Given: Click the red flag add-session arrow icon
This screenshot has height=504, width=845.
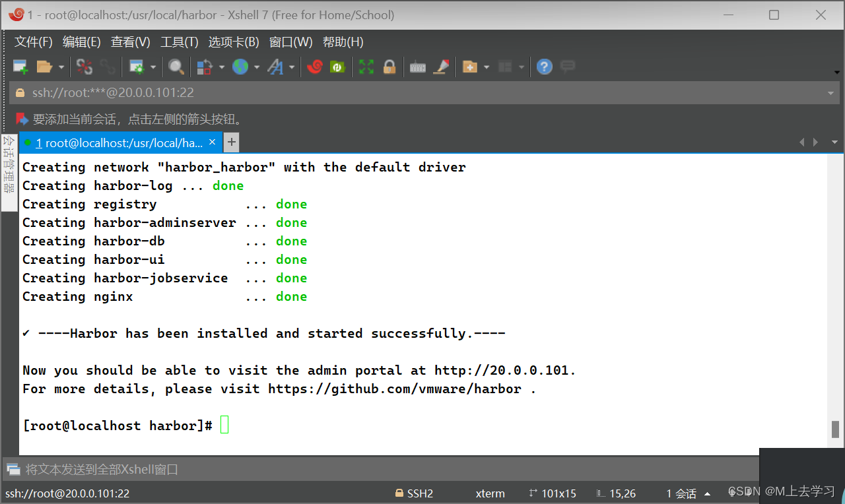Looking at the screenshot, I should (22, 119).
